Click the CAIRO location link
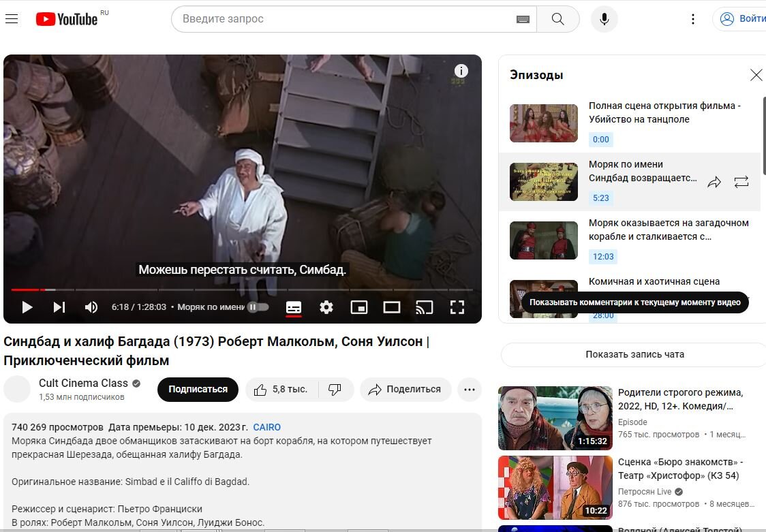Screen dimensions: 766x532 point(266,427)
